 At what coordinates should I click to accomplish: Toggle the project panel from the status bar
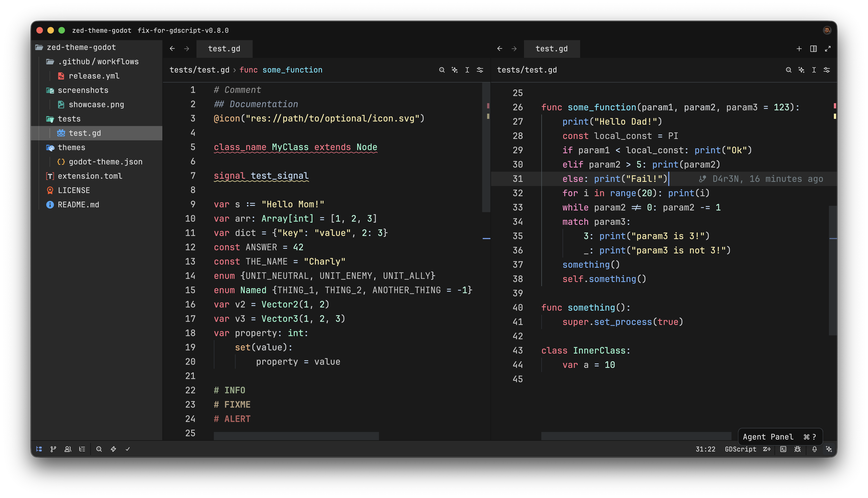pos(39,449)
